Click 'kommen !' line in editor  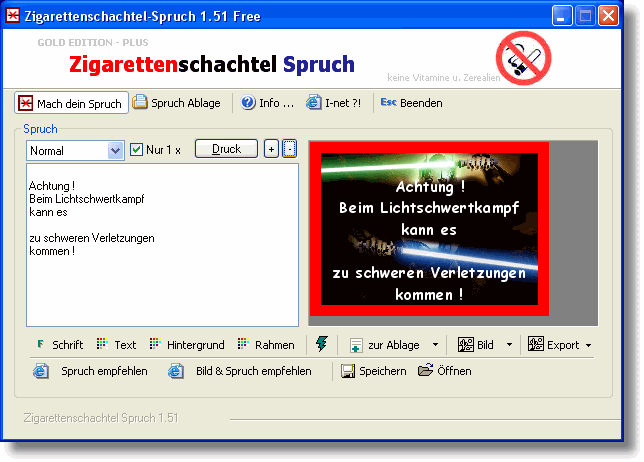click(52, 251)
